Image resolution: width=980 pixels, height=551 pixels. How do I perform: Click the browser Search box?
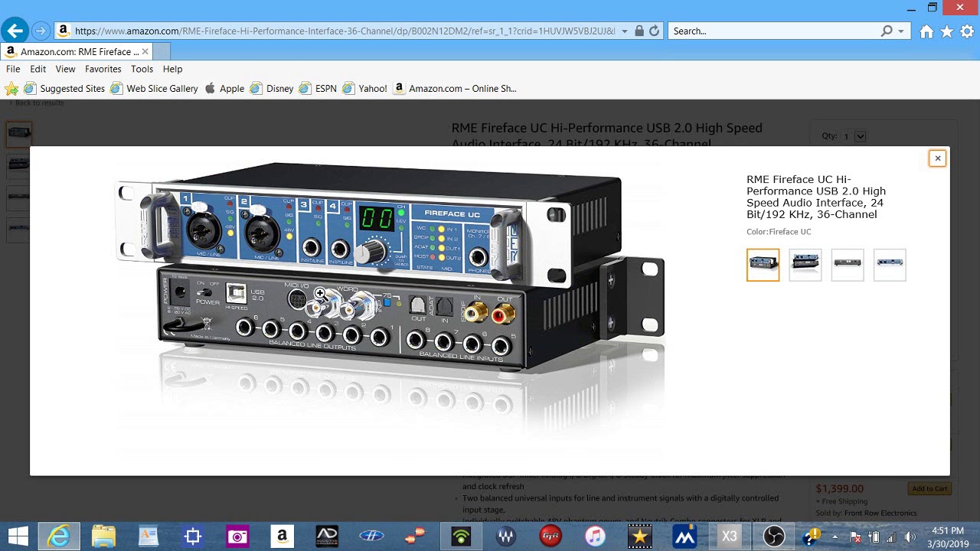point(773,31)
